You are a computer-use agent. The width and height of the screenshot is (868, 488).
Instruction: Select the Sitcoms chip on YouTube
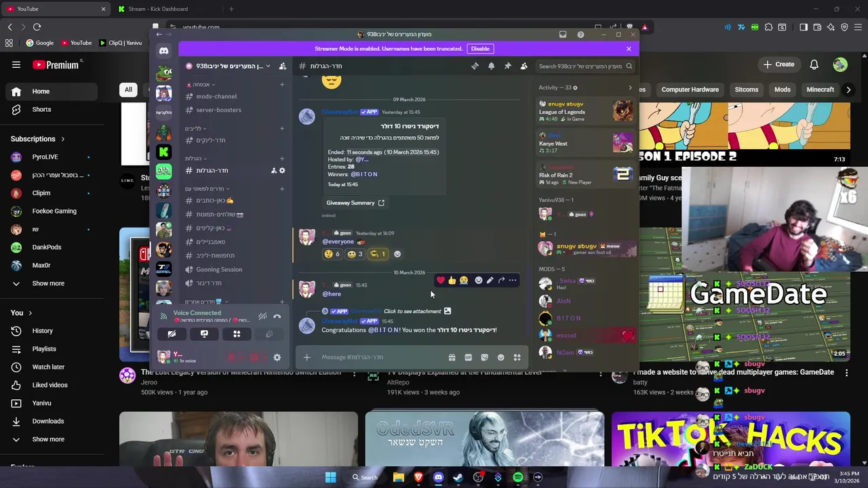point(747,89)
